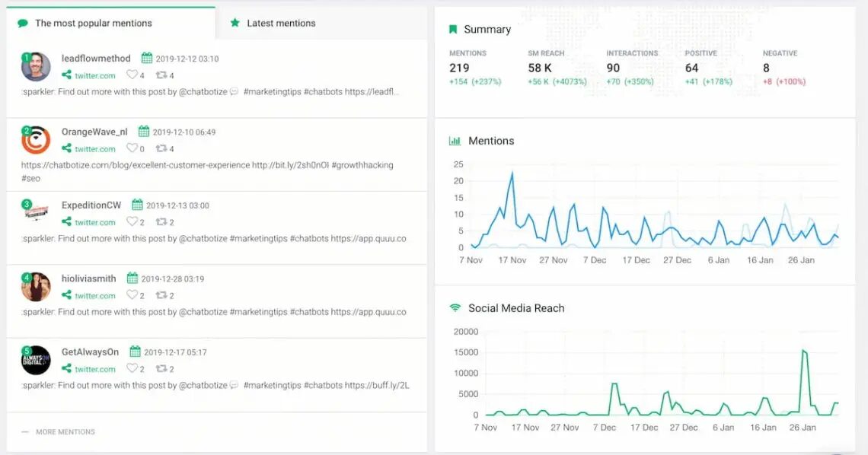
Task: Click the bookmark icon beside the Summary header
Action: pos(453,29)
